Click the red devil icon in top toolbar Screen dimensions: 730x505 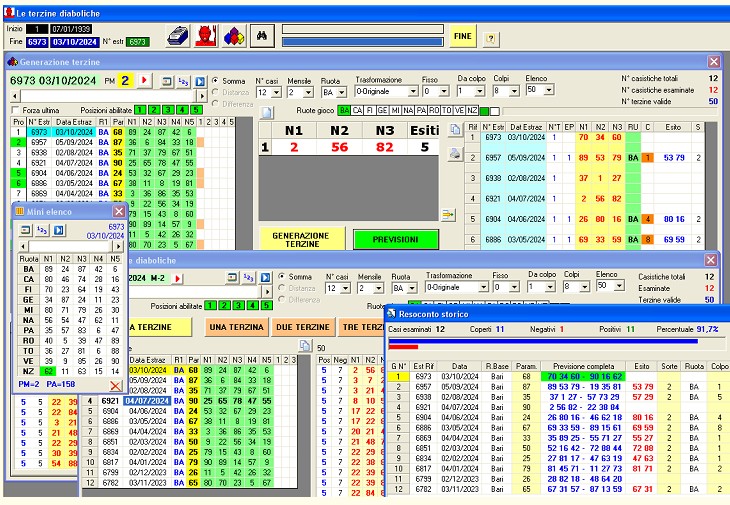point(205,36)
